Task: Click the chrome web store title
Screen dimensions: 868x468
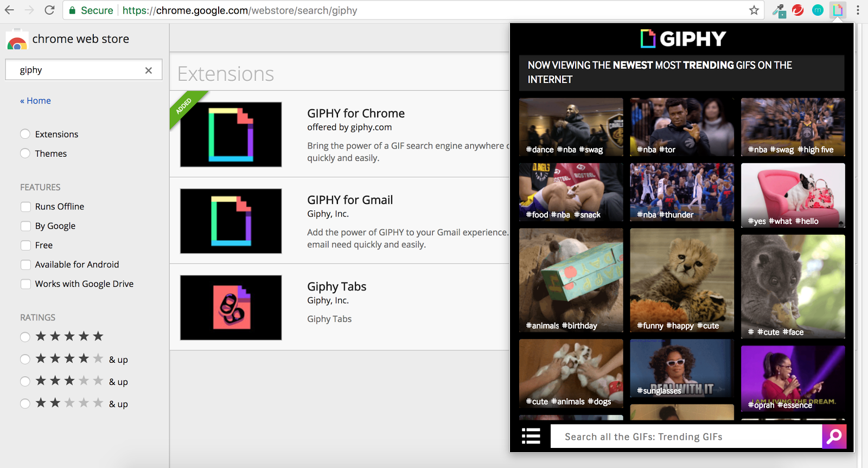Action: click(81, 39)
